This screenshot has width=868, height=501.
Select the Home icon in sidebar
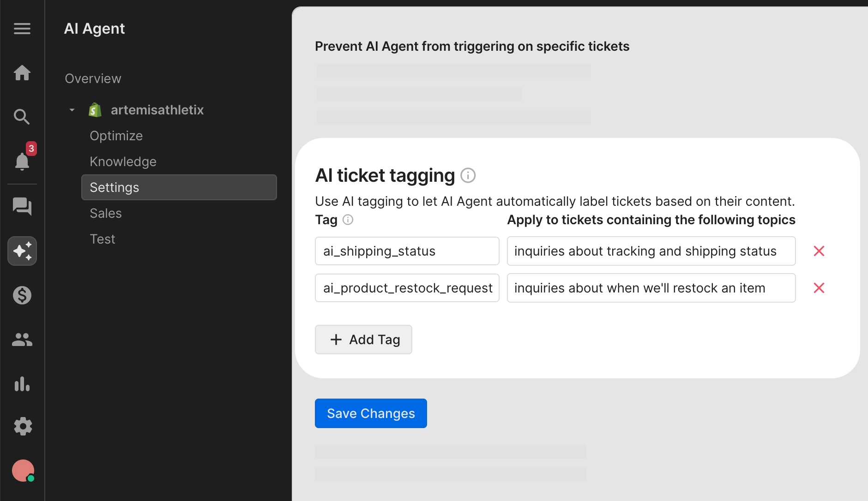[x=22, y=72]
